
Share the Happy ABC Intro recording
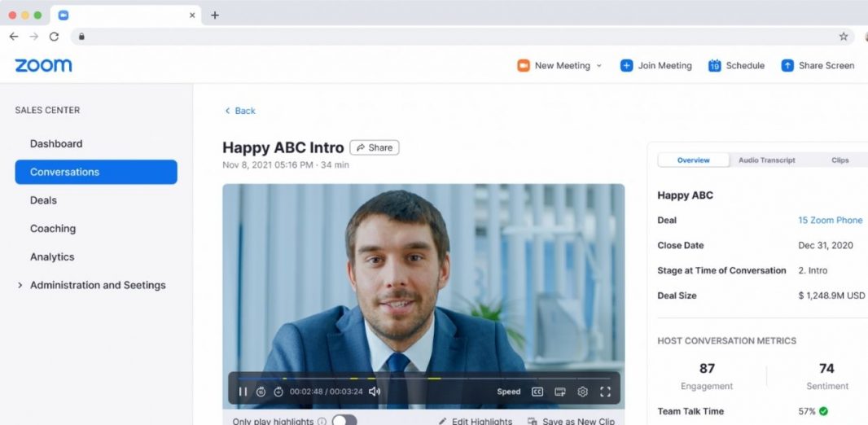click(x=375, y=147)
